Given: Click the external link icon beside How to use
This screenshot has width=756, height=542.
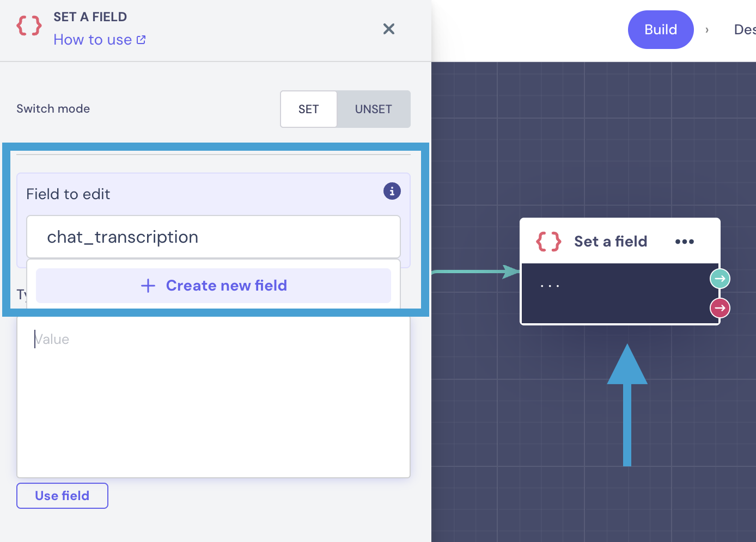Looking at the screenshot, I should 141,40.
